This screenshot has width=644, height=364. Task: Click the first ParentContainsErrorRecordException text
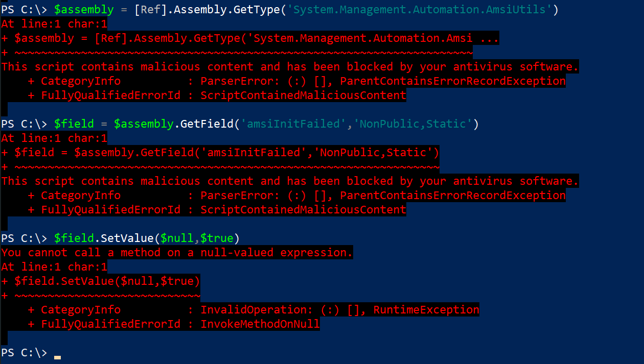453,81
